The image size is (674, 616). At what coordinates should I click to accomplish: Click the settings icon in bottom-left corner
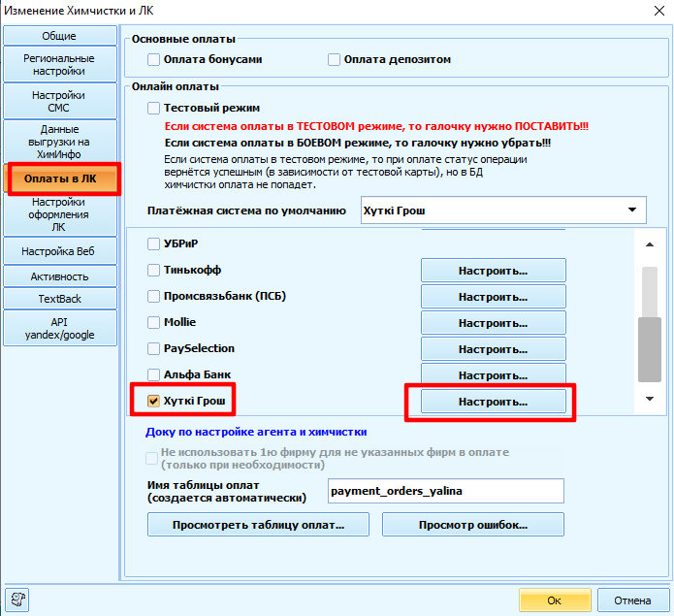(x=17, y=600)
